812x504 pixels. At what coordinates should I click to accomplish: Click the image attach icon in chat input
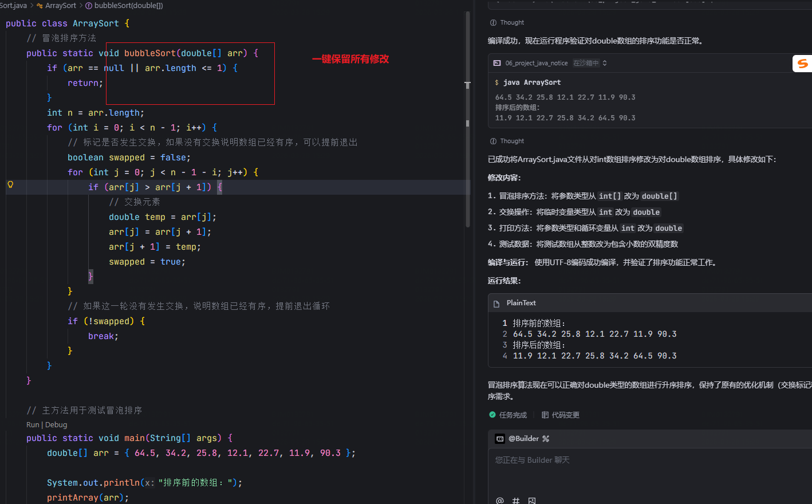pos(532,500)
